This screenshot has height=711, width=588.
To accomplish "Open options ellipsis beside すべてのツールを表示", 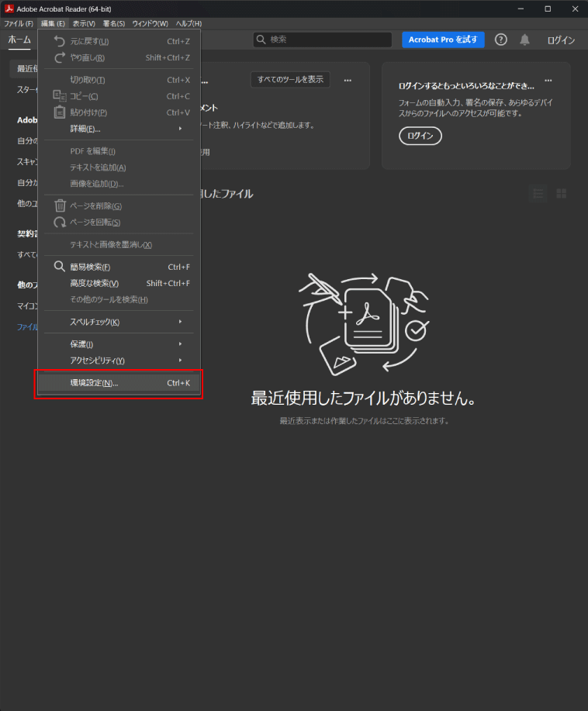I will 348,80.
